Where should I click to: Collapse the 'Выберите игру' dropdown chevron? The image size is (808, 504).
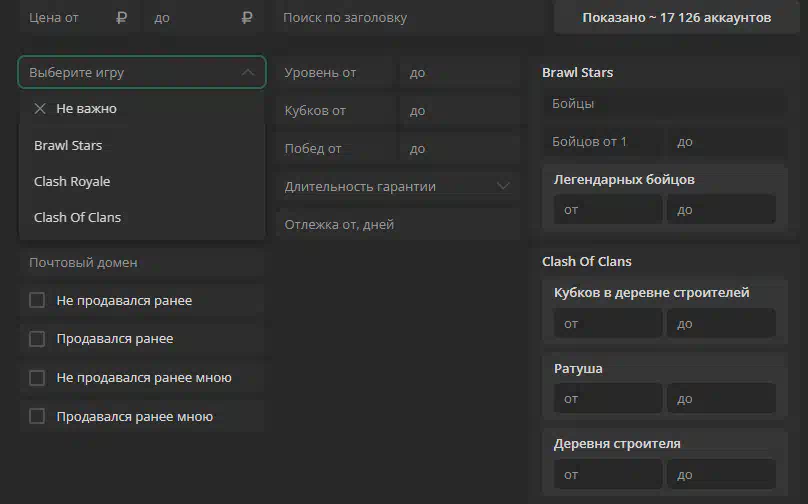tap(248, 73)
